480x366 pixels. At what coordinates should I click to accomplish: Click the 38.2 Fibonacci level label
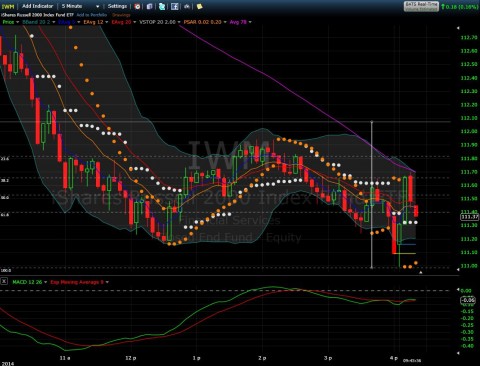[5, 180]
